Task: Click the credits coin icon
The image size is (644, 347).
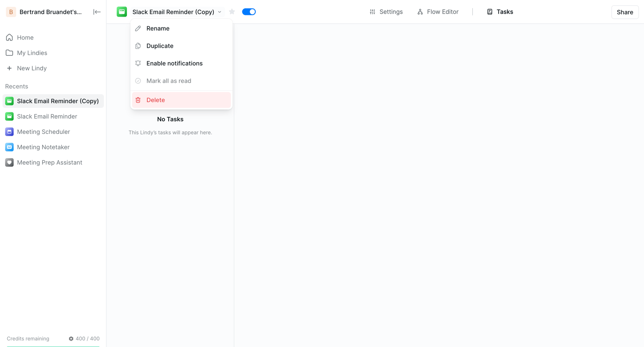Action: pos(71,339)
